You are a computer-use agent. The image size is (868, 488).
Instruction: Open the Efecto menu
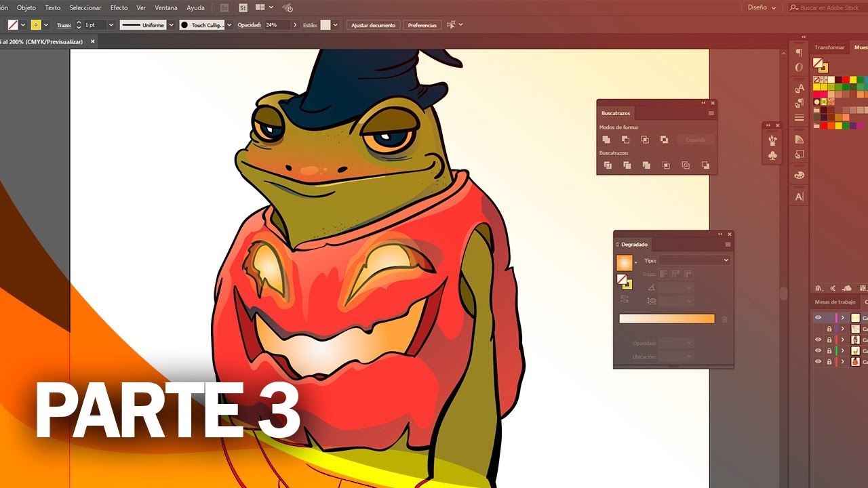point(119,7)
